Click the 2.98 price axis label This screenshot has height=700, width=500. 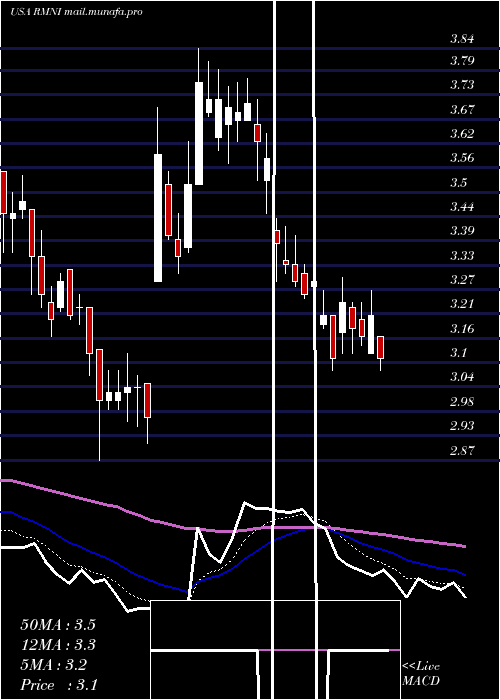point(462,401)
